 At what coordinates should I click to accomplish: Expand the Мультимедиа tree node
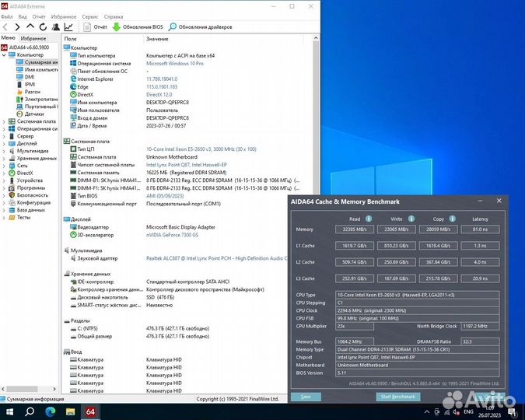(x=4, y=151)
